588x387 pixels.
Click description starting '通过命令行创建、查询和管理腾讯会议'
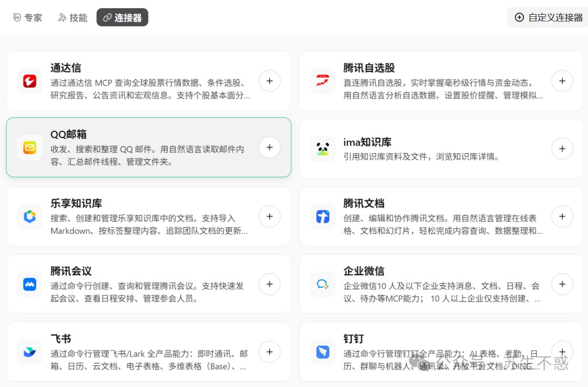click(148, 292)
